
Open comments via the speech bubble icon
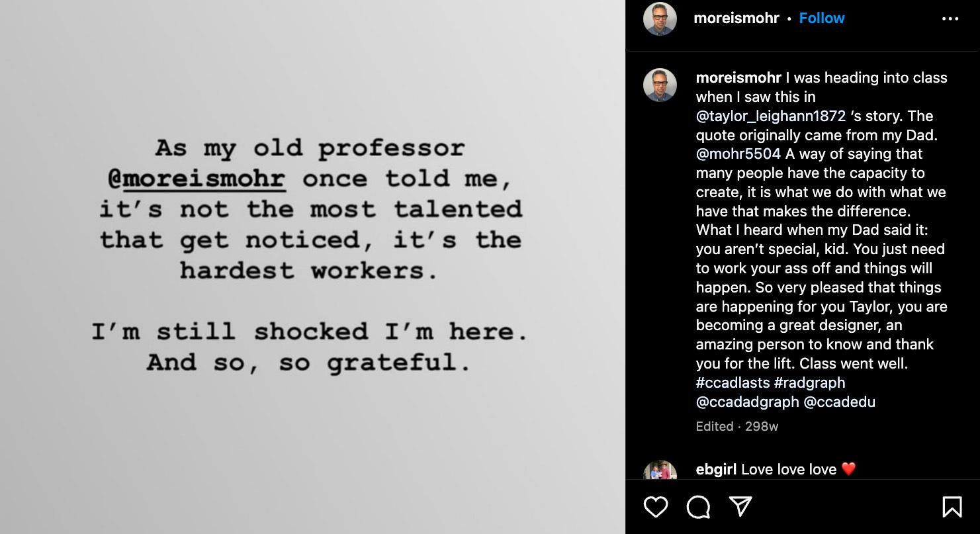click(698, 507)
